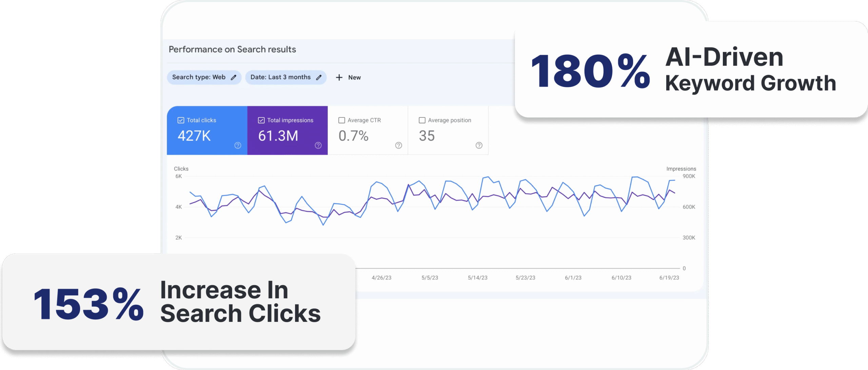The height and width of the screenshot is (370, 868).
Task: Open the Date: Last 3 months chip
Action: tap(280, 77)
